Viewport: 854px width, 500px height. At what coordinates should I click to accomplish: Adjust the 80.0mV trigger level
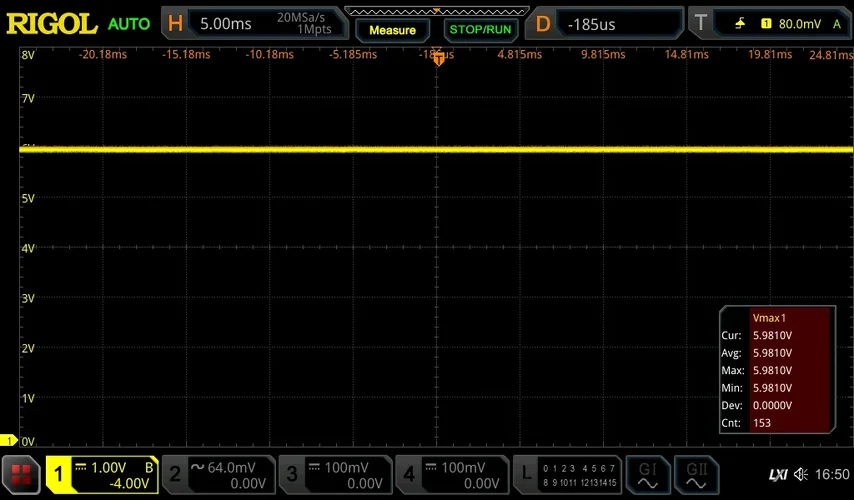[800, 24]
